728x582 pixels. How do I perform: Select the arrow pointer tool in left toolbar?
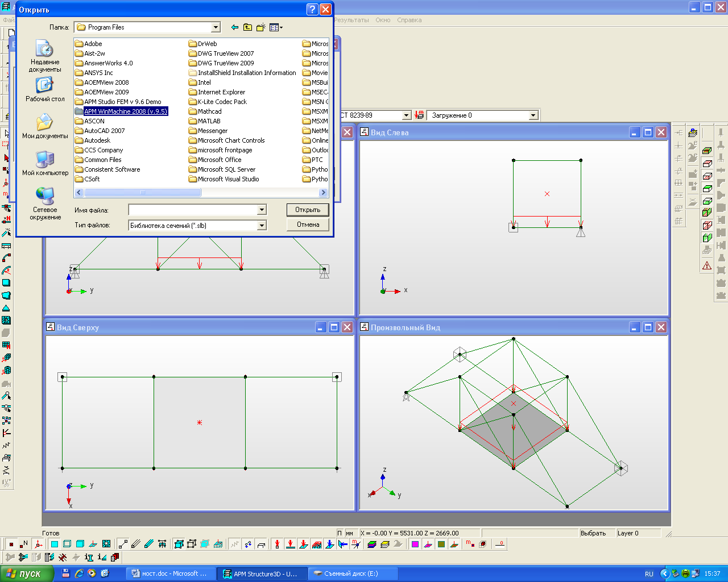coord(6,133)
